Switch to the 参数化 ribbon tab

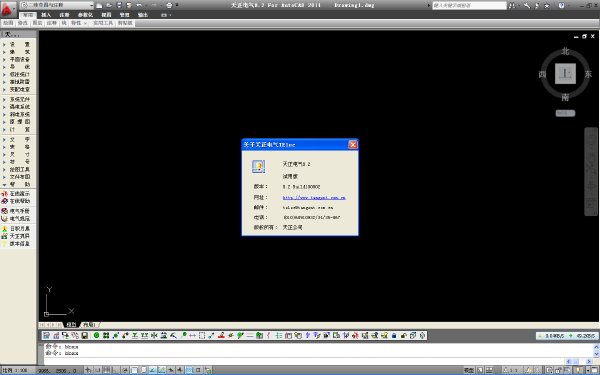[x=85, y=15]
